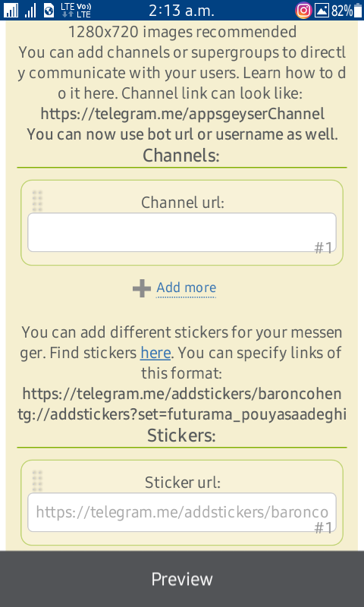Open the 'here' stickers link
Screen dimensions: 364x607
click(155, 353)
